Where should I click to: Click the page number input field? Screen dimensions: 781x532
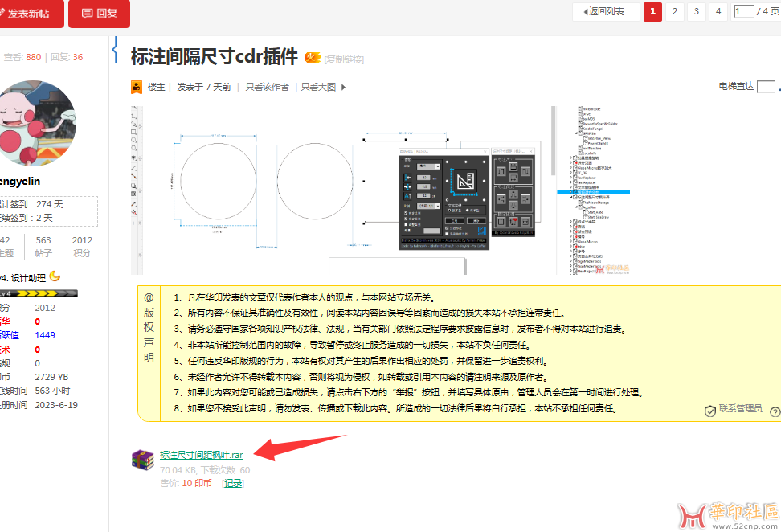(x=744, y=11)
